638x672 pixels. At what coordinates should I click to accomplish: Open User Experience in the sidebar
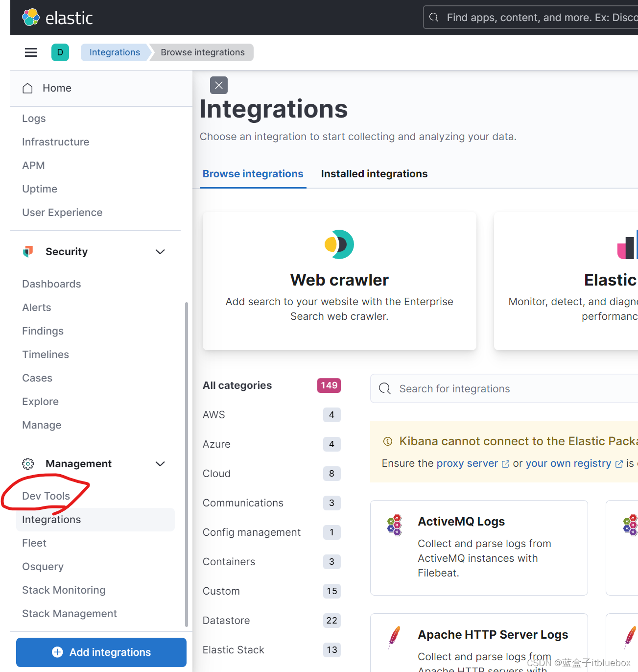point(62,213)
